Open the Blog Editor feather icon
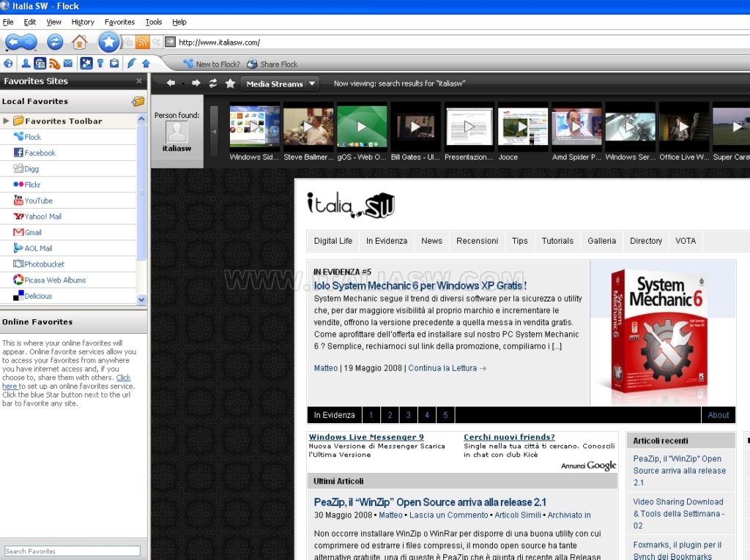 coord(132,63)
